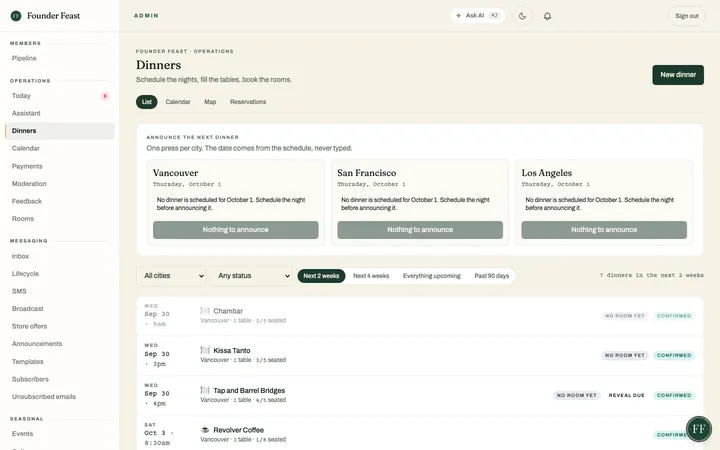Click Kissa Tanto's NO ROOM YET tag
Image resolution: width=720 pixels, height=450 pixels.
pos(624,355)
